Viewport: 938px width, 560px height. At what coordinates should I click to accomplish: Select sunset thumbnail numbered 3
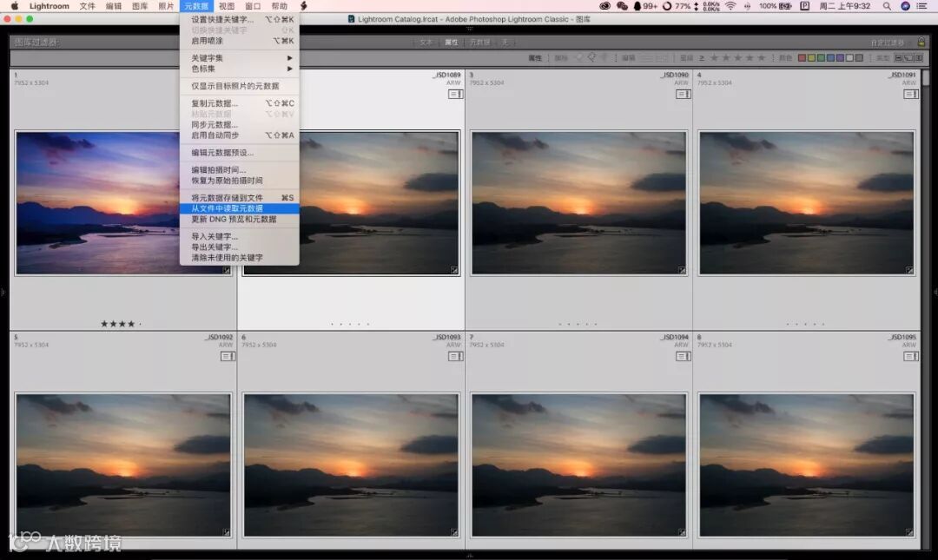click(x=578, y=203)
